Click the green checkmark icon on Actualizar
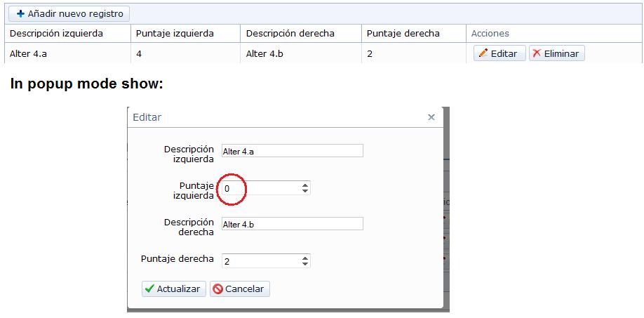Viewport: 644px width, 318px height. pos(150,289)
